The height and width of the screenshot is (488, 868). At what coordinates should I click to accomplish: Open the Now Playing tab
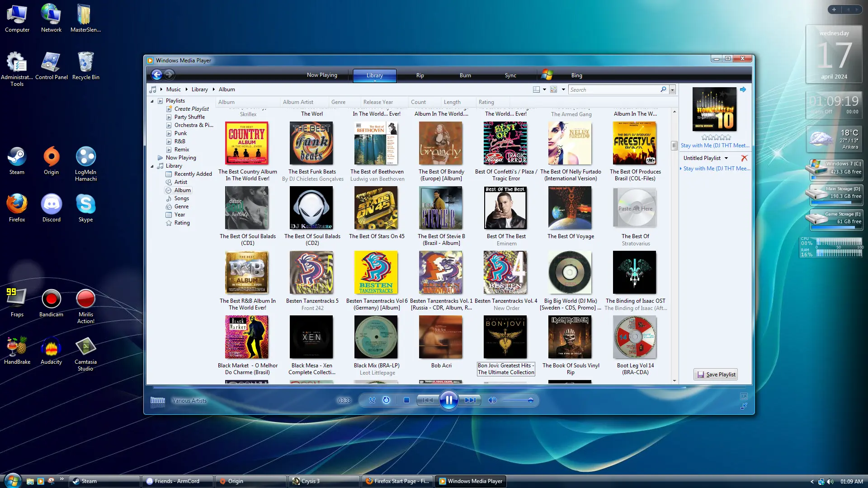pyautogui.click(x=322, y=75)
